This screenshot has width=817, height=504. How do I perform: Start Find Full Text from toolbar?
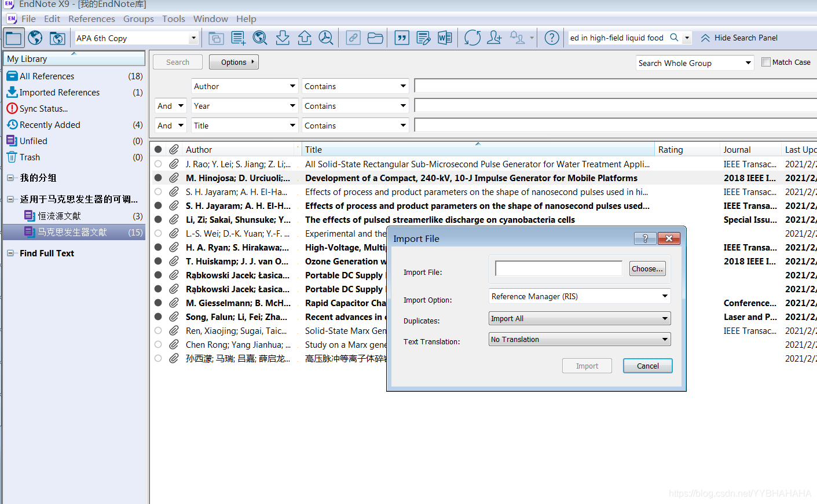click(327, 38)
